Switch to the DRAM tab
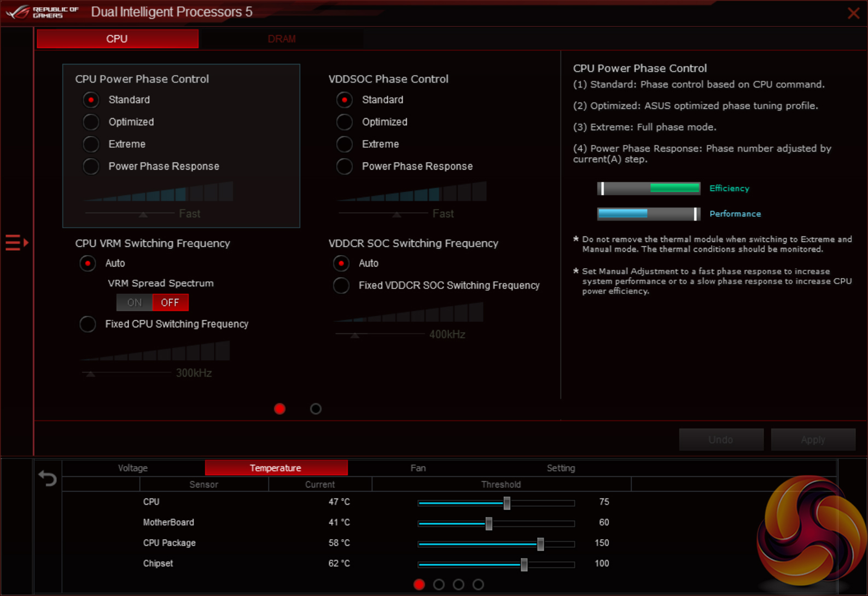This screenshot has height=596, width=868. click(x=282, y=39)
